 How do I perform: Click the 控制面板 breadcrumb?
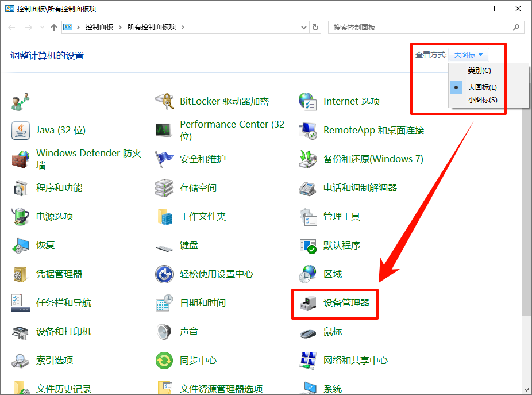click(x=99, y=27)
